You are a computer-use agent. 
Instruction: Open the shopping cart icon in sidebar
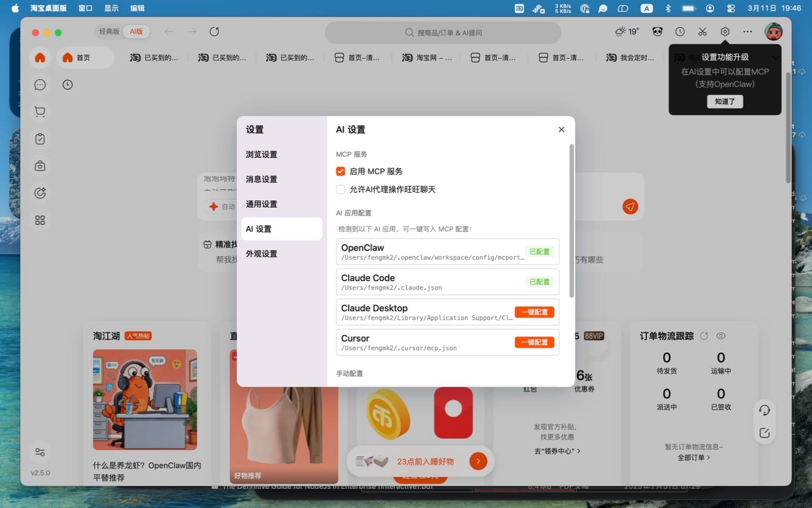tap(40, 112)
